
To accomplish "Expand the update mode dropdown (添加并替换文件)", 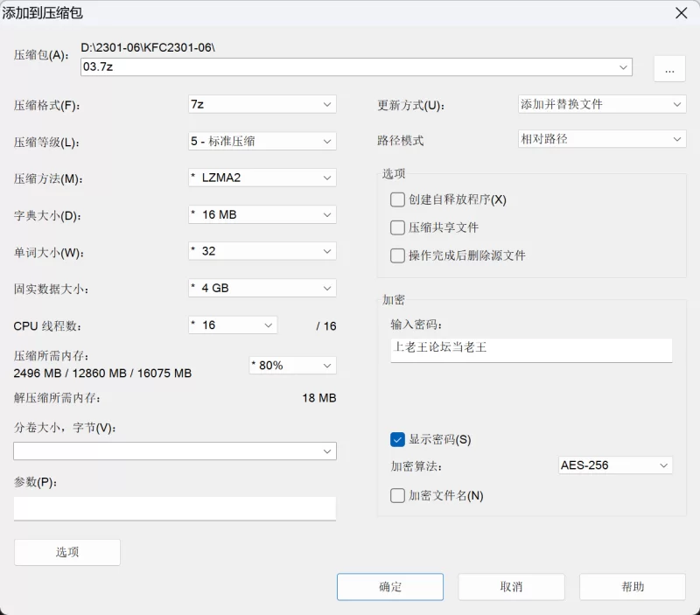I will click(602, 104).
